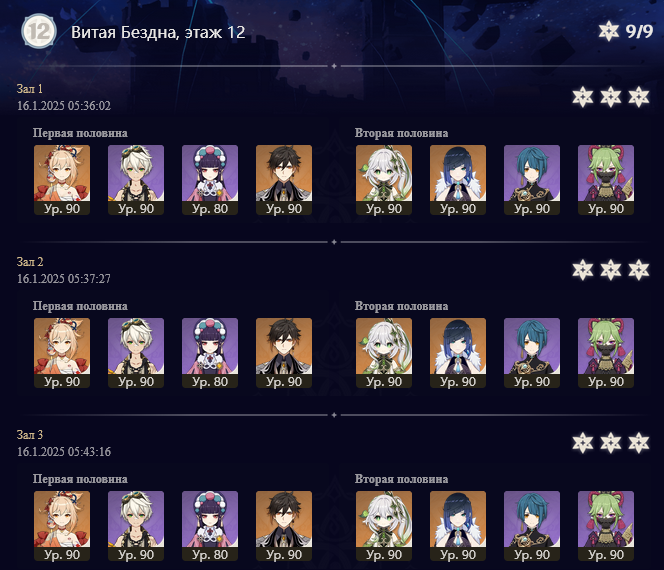Select Yelan portrait in Зал 1 second half
The width and height of the screenshot is (664, 570).
458,180
